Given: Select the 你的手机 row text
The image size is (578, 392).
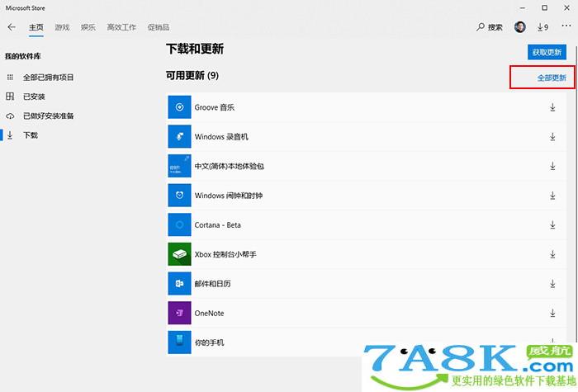Looking at the screenshot, I should point(210,342).
